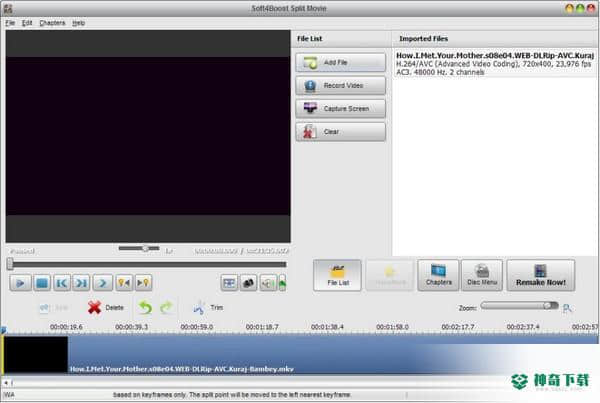Open the File menu
The image size is (600, 403).
click(x=10, y=23)
